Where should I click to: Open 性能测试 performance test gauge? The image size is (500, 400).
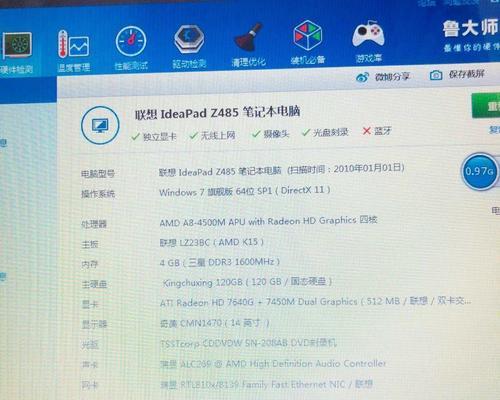(131, 48)
